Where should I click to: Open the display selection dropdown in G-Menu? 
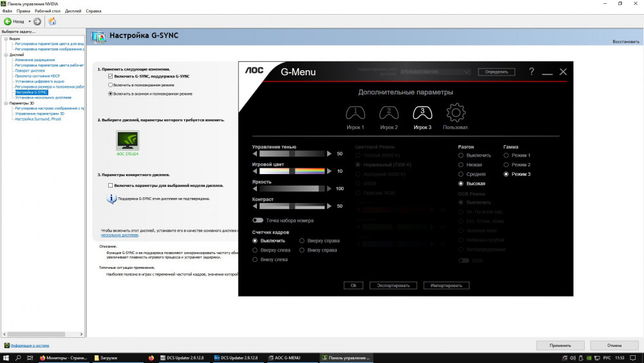[435, 72]
